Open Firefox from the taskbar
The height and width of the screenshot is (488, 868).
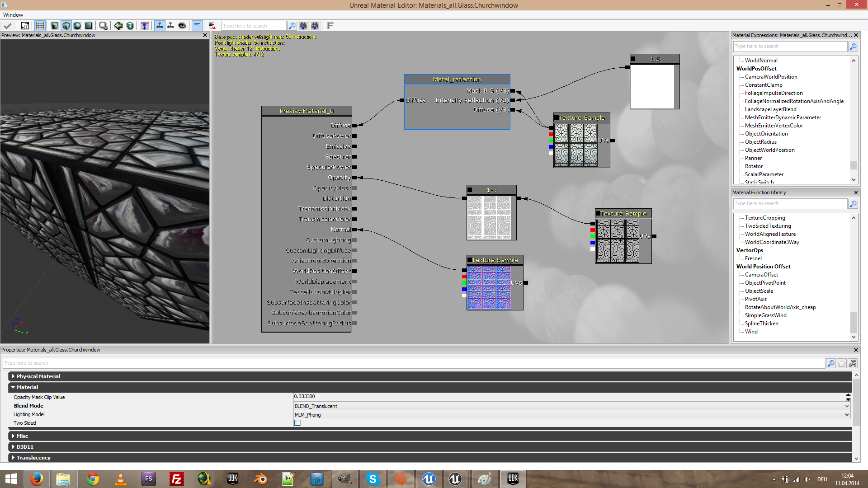(x=37, y=479)
